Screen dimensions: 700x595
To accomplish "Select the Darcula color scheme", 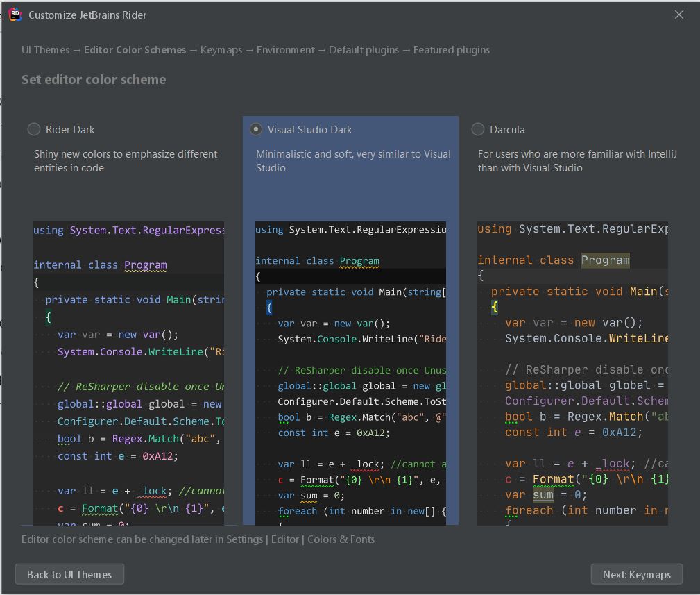I will (x=478, y=129).
